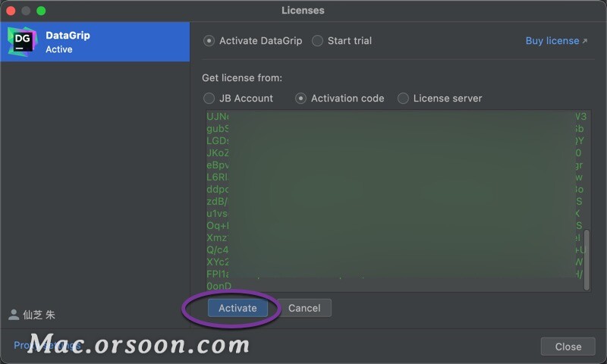This screenshot has width=607, height=364.
Task: Click the 仙芝 朱 user name label
Action: click(39, 315)
